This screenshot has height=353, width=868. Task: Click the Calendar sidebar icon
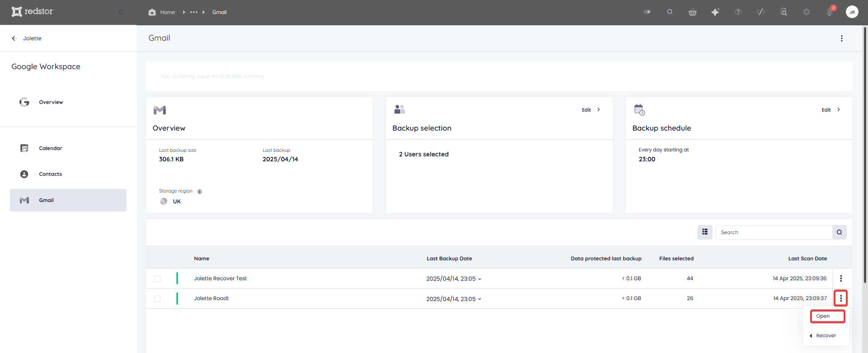[24, 148]
